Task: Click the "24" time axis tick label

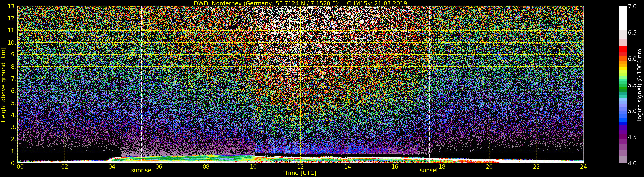Action: [x=583, y=167]
